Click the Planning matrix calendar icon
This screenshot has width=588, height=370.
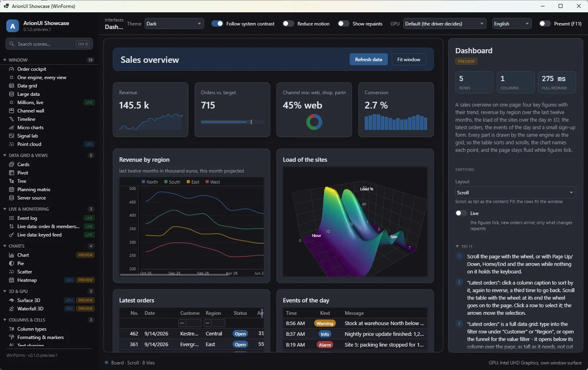tap(12, 190)
